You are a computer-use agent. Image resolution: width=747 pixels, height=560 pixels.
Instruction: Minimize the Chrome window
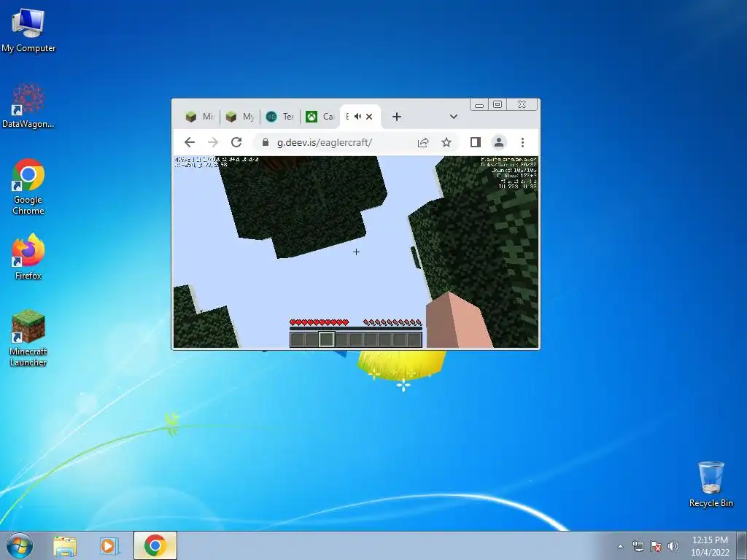pos(480,105)
